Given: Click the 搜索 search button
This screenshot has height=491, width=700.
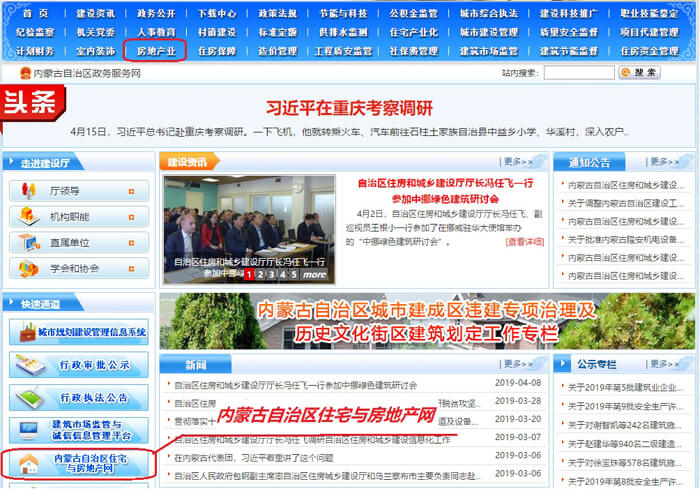Looking at the screenshot, I should 639,72.
